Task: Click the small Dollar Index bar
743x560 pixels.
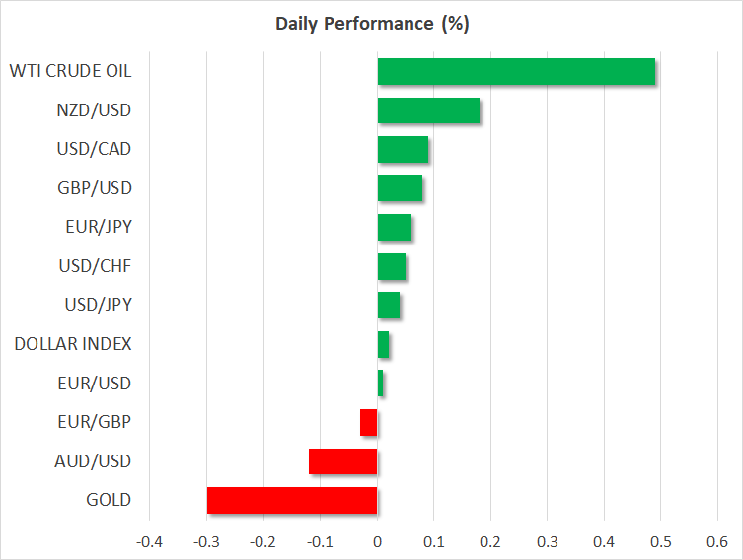Action: tap(383, 344)
